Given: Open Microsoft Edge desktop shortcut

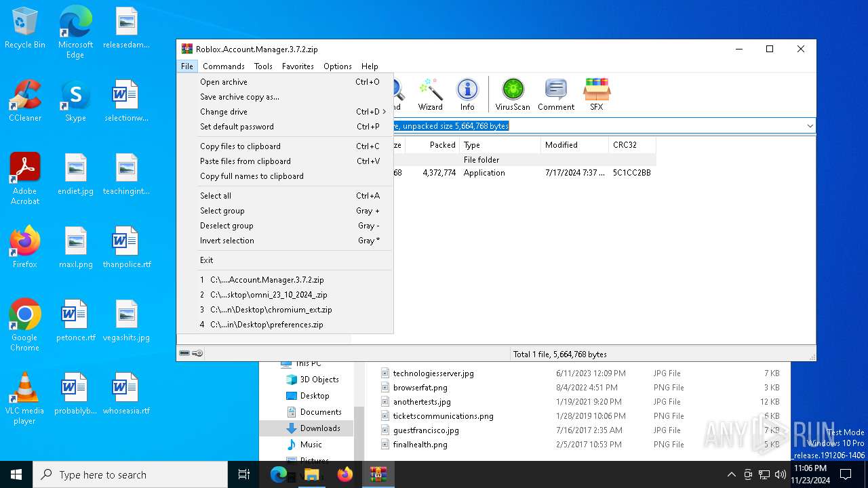Looking at the screenshot, I should [75, 33].
